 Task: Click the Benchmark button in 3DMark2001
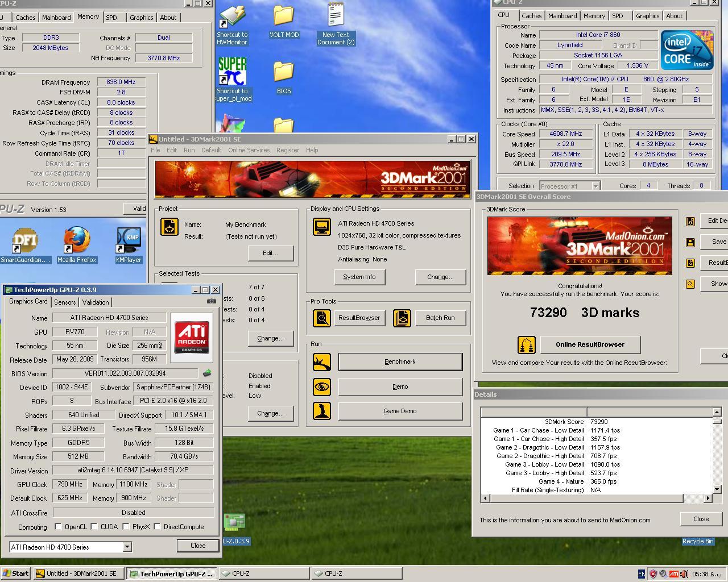click(x=400, y=361)
